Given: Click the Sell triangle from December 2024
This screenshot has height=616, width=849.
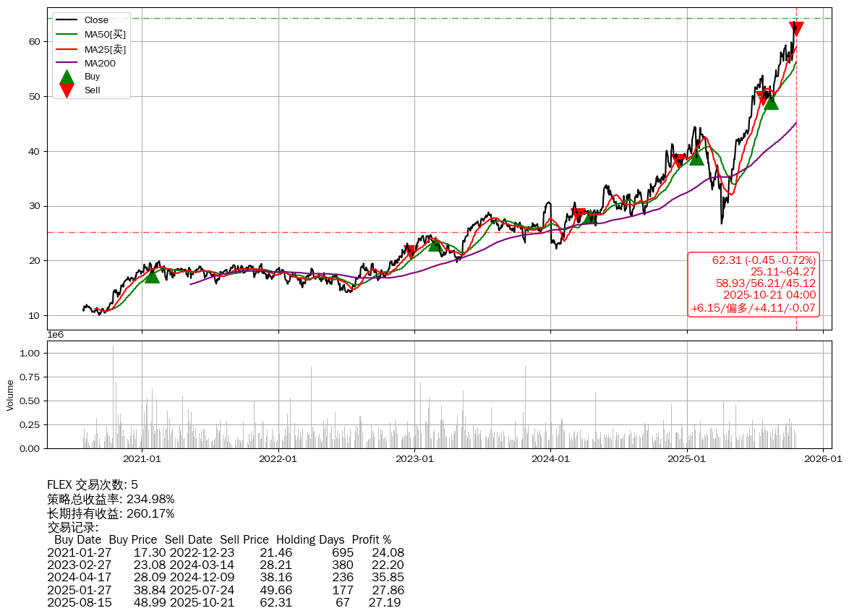Looking at the screenshot, I should [678, 161].
